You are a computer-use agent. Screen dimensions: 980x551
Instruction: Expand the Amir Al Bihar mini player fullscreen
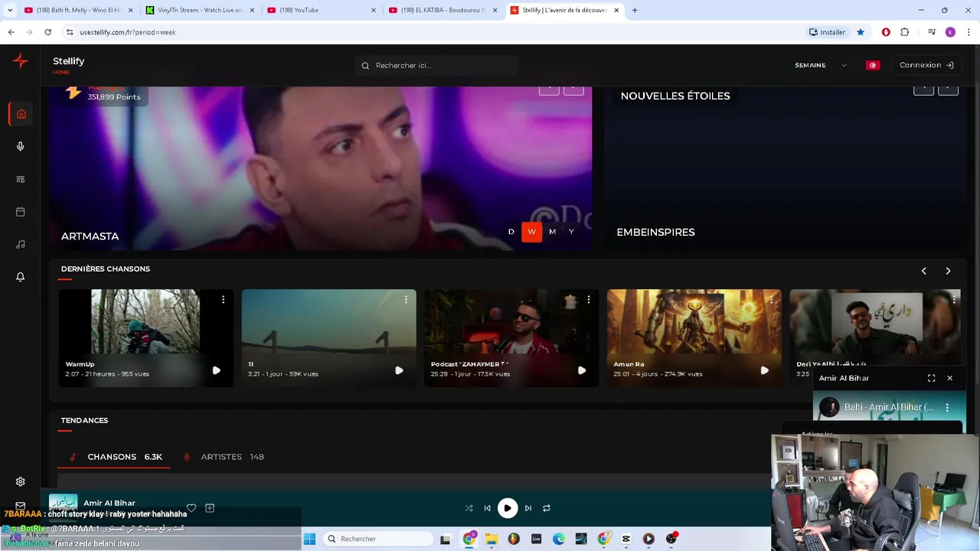(x=931, y=378)
